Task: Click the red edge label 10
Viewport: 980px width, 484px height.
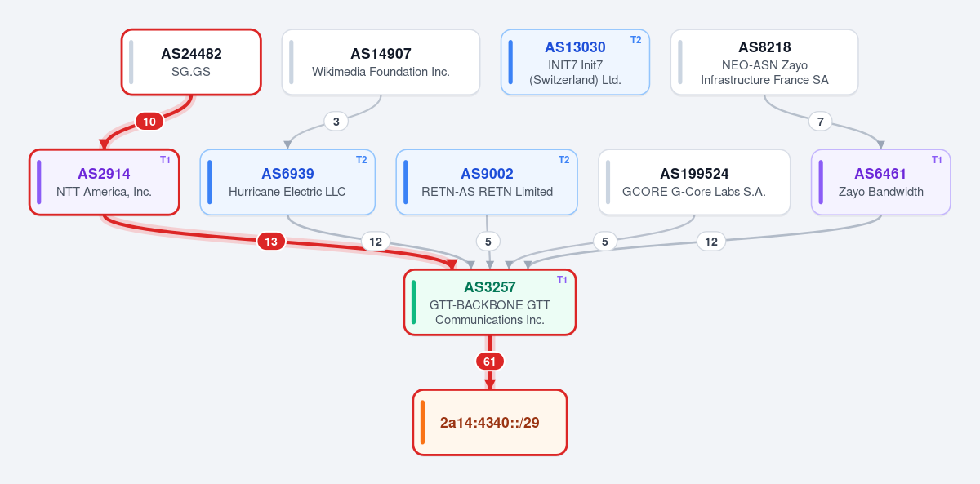Action: click(149, 122)
